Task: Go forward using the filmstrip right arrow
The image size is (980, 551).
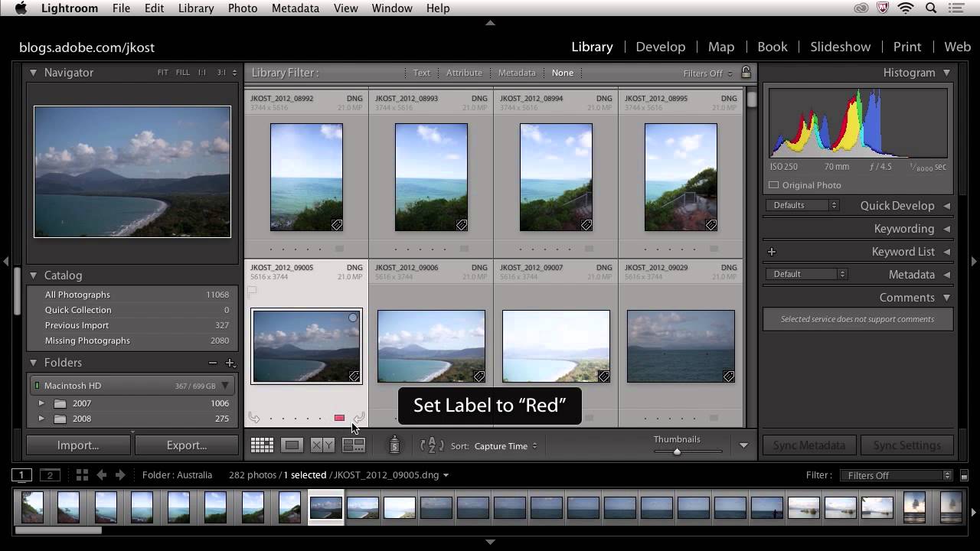Action: 119,475
